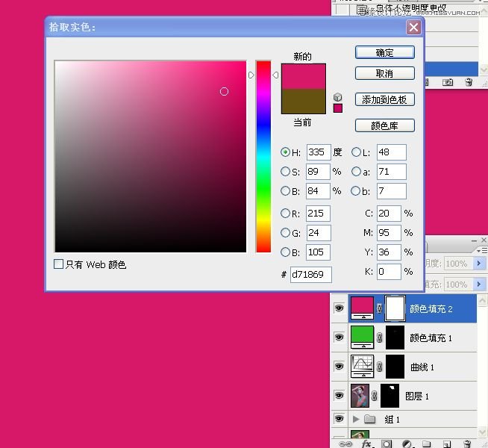The width and height of the screenshot is (488, 448).
Task: Create new adjustment layer with half-circle icon
Action: click(x=406, y=444)
